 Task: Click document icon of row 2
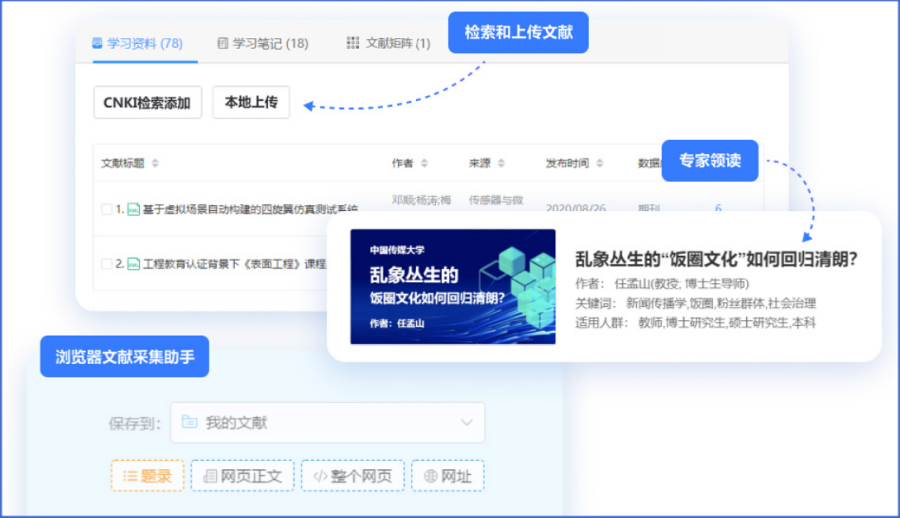[x=133, y=264]
